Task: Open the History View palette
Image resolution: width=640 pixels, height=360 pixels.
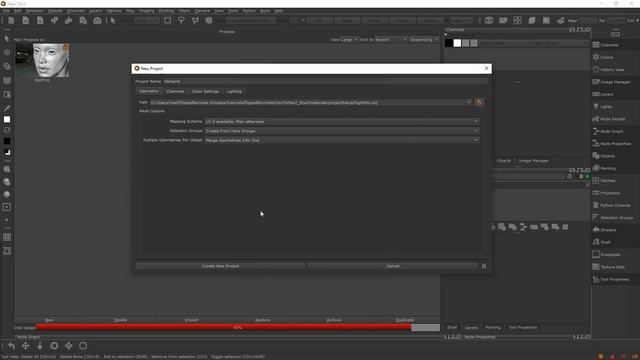Action: coord(608,69)
